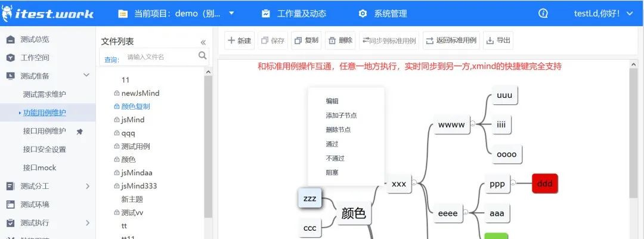
Task: Collapse the xxx node expander
Action: point(414,182)
